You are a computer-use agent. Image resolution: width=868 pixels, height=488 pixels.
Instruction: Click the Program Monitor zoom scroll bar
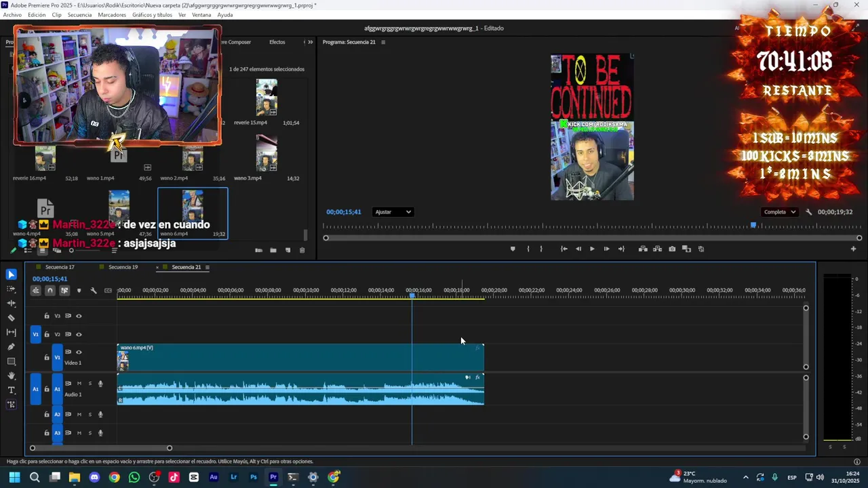pos(592,238)
